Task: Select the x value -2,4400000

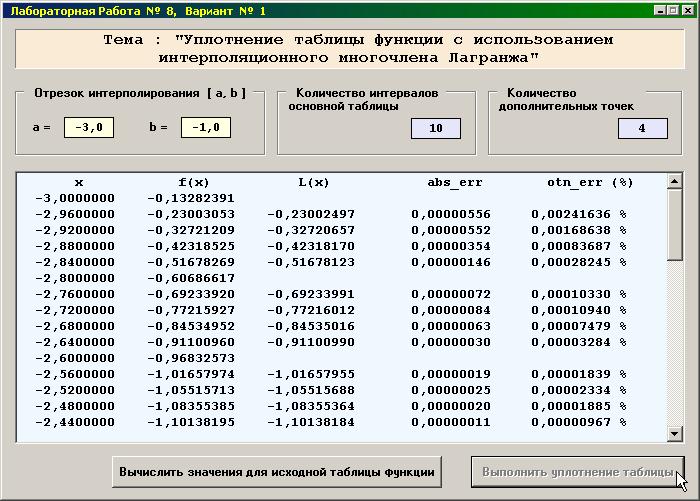Action: 75,422
